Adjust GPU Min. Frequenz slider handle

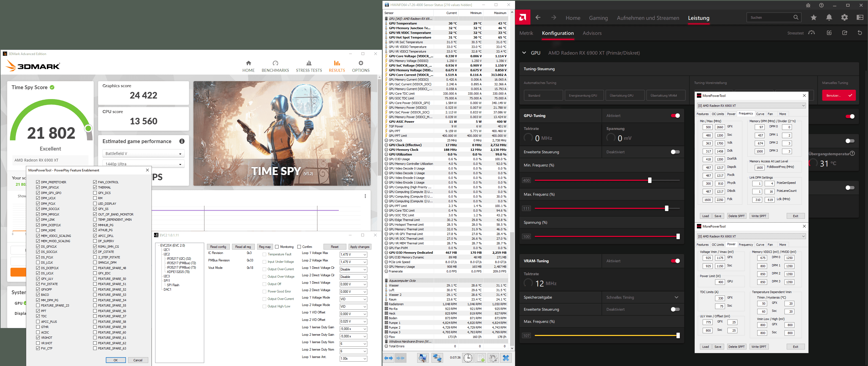click(x=649, y=180)
